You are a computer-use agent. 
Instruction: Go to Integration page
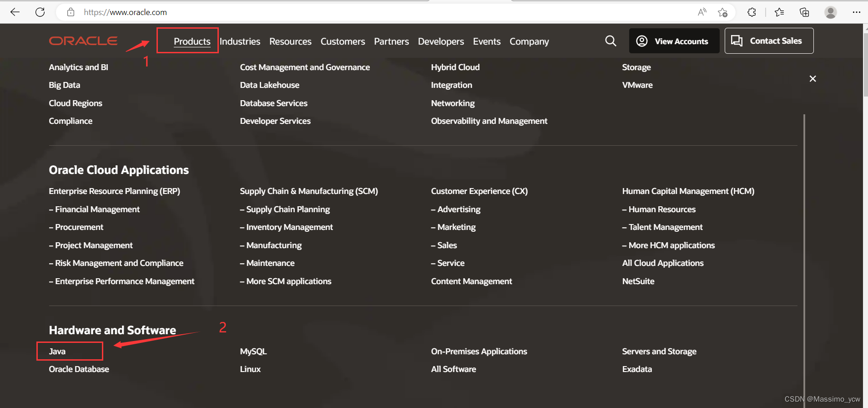[451, 85]
